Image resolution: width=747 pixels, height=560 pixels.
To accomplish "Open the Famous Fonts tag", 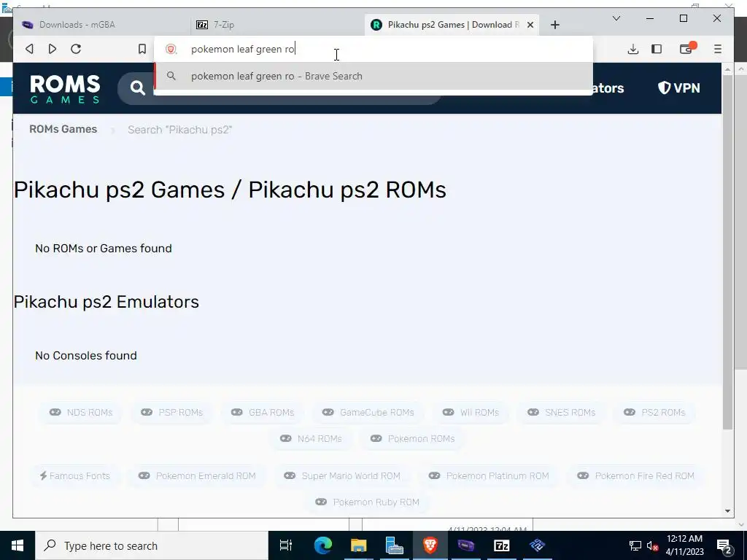I will tap(75, 475).
